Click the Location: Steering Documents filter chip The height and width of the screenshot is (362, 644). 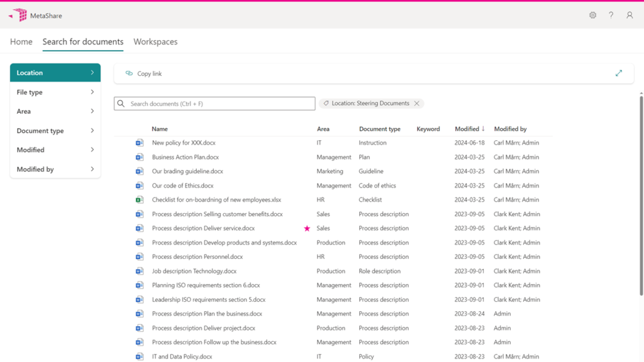371,104
